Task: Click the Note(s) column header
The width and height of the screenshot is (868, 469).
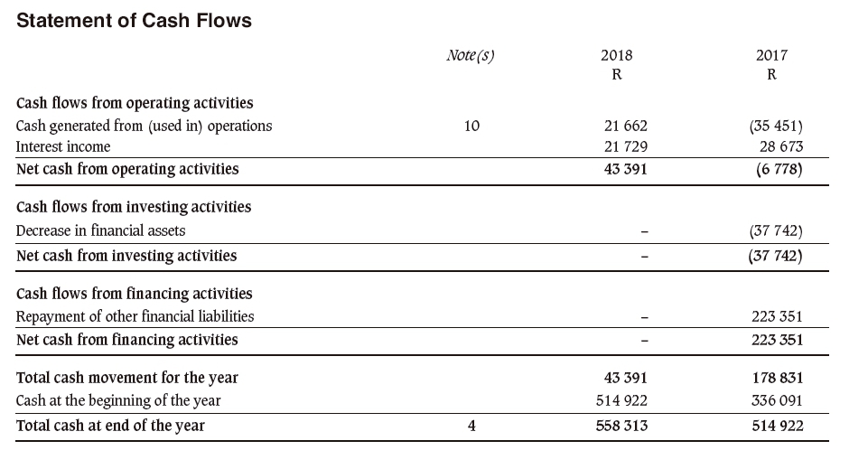Action: coord(471,55)
